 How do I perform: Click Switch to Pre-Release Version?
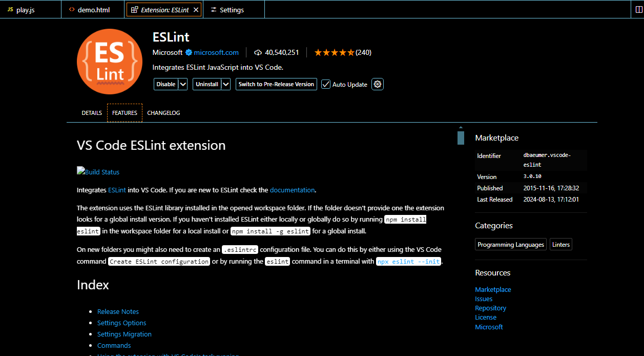[276, 84]
